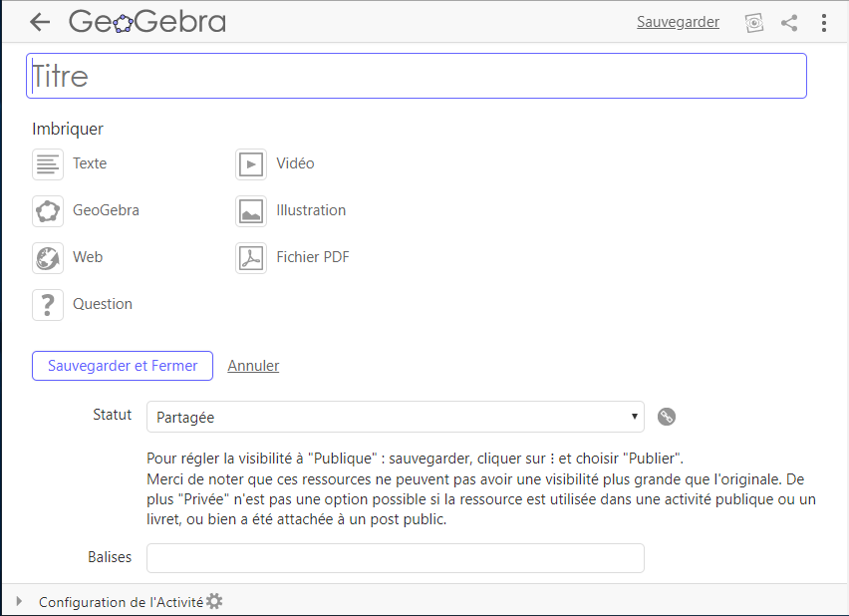849x616 pixels.
Task: Open the three-dot more options menu
Action: (823, 23)
